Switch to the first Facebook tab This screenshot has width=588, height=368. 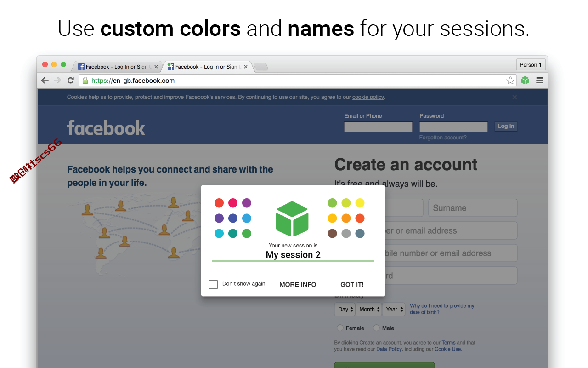click(117, 67)
